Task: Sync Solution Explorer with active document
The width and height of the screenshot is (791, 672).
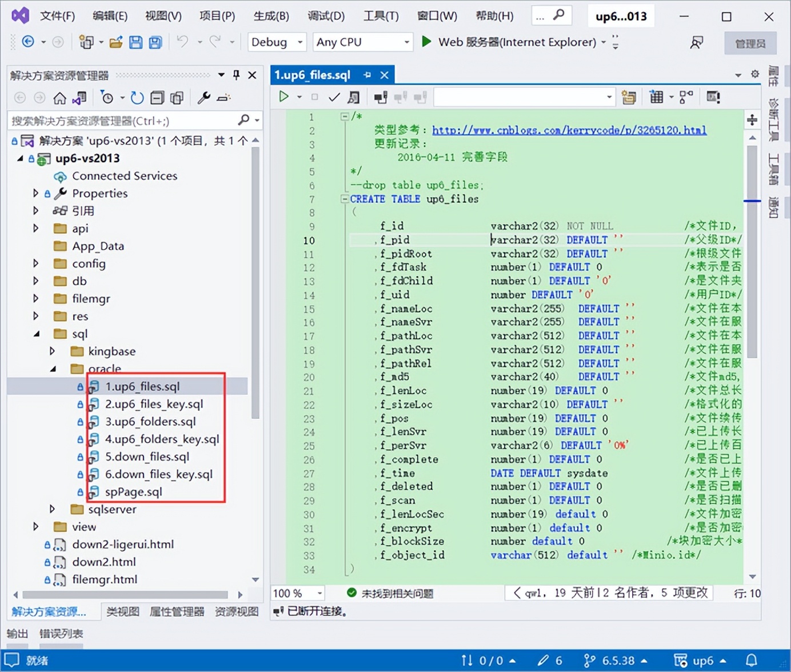Action: 79,98
